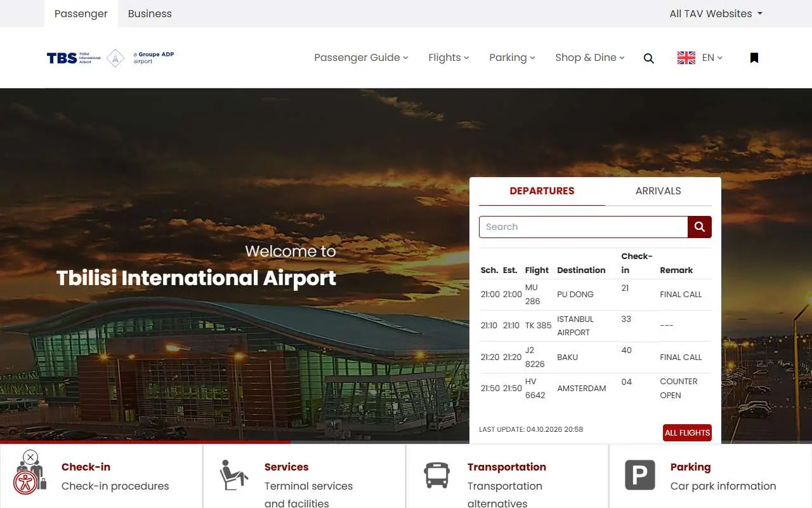Select flight TK 385 row
The height and width of the screenshot is (508, 812).
pos(595,326)
